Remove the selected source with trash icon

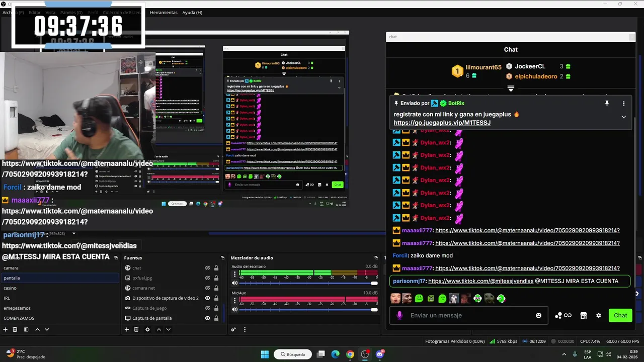point(136,329)
